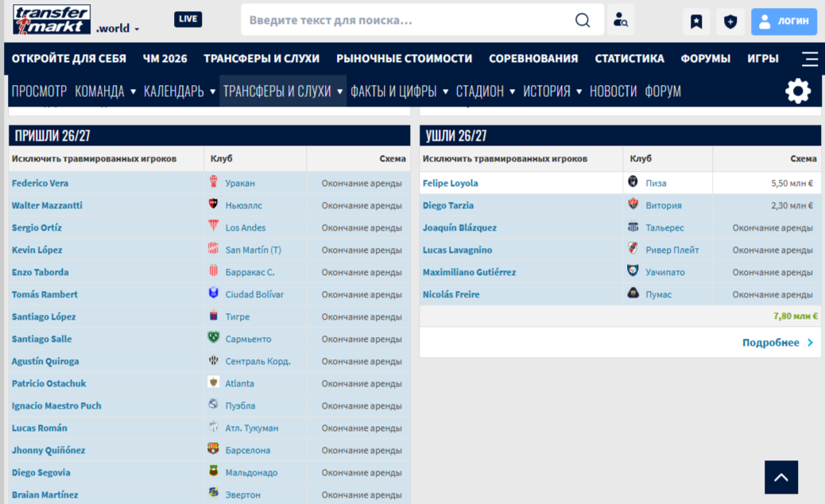Expand the ФАКТЫ И ЦИФРЫ submenu
825x504 pixels.
tap(446, 91)
